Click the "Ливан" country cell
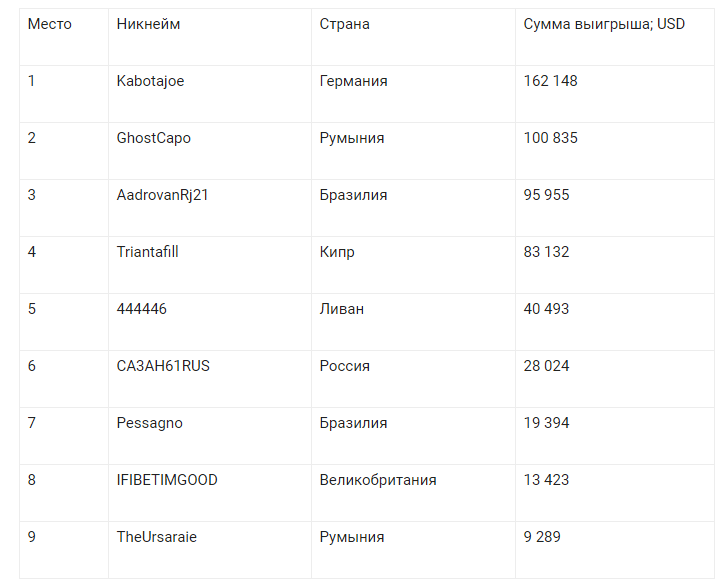The width and height of the screenshot is (727, 588). (x=341, y=309)
